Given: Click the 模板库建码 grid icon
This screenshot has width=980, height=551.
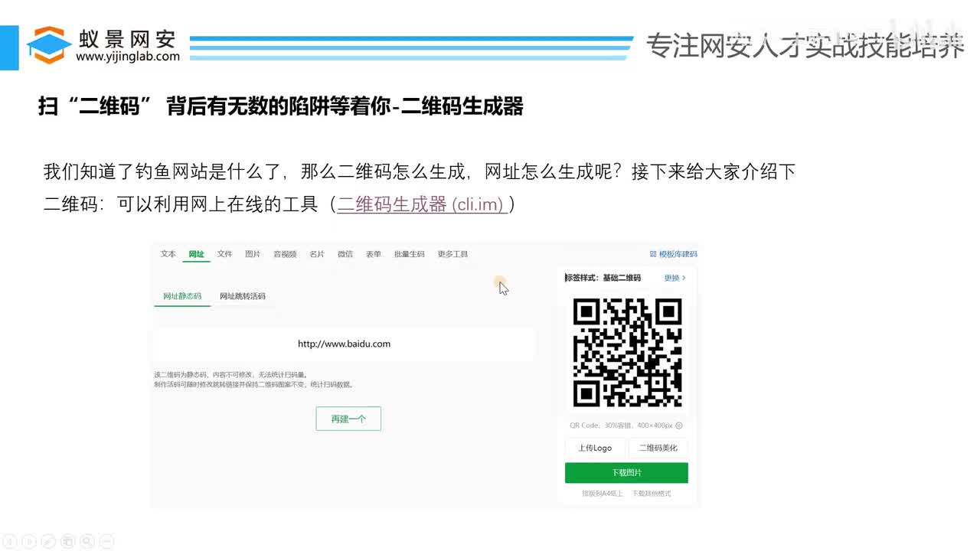Looking at the screenshot, I should [x=653, y=254].
